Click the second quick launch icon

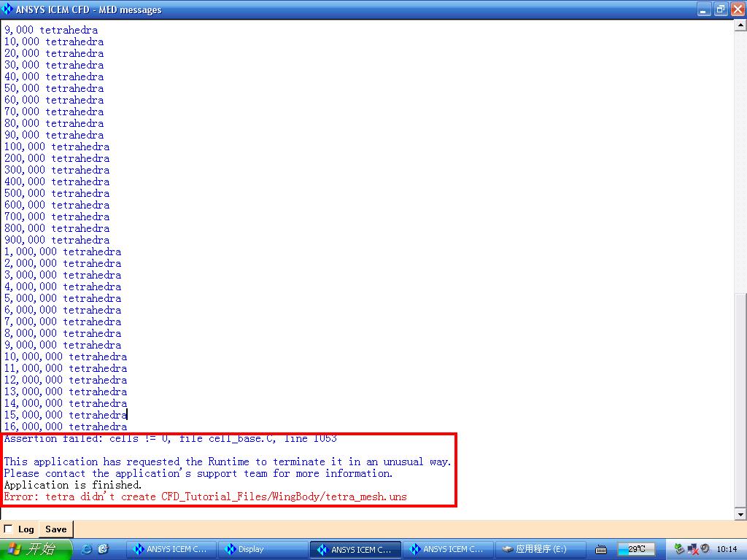pos(103,549)
